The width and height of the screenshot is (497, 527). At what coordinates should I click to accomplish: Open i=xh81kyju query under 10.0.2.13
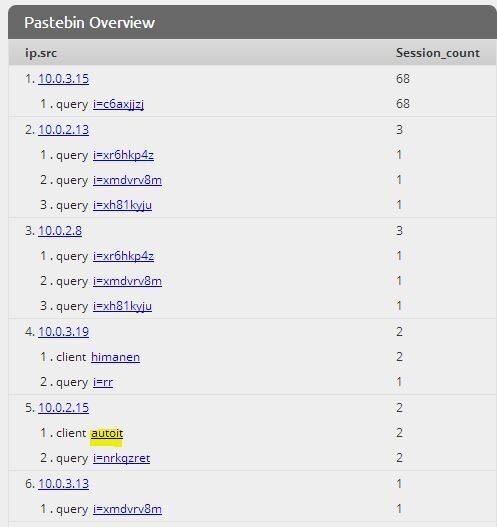pyautogui.click(x=122, y=205)
